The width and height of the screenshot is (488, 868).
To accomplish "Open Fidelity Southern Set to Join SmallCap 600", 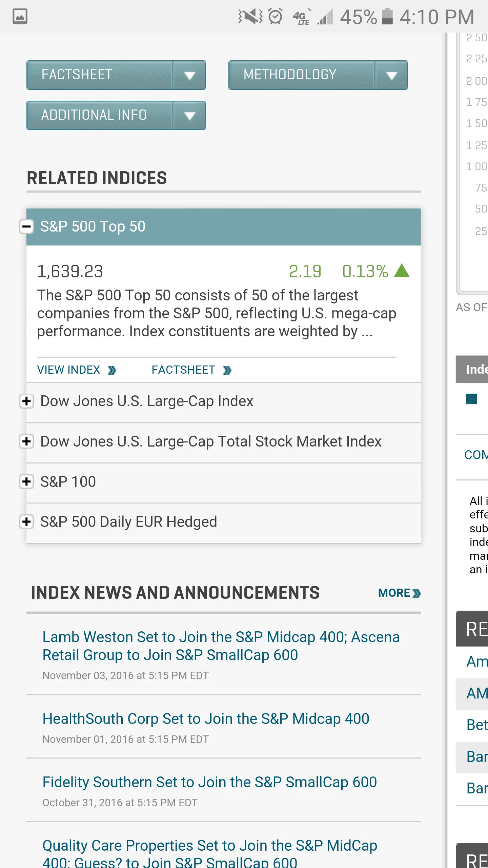I will point(209,782).
